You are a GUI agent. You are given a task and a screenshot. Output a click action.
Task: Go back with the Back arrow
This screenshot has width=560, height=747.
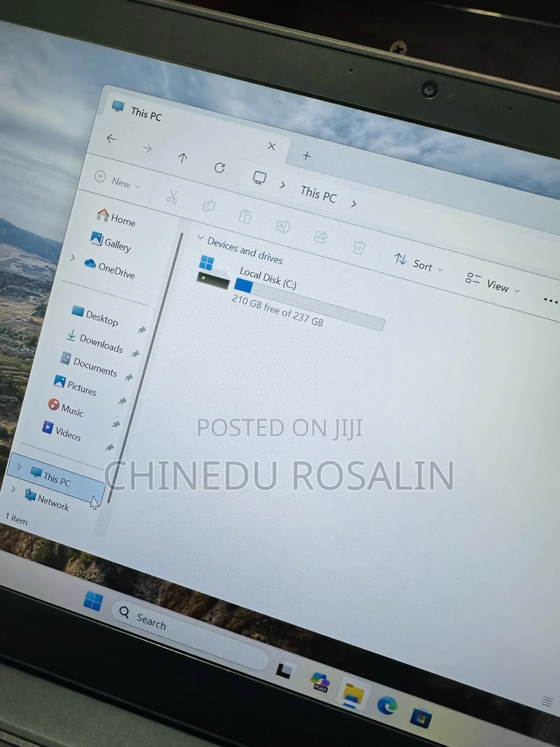coord(111,139)
